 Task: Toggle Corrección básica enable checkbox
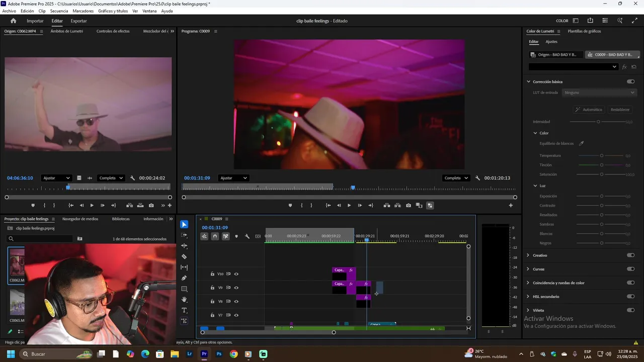[x=631, y=81]
